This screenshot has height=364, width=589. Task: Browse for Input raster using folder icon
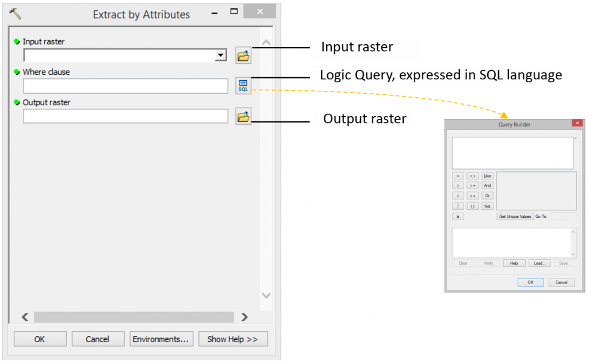pyautogui.click(x=243, y=55)
